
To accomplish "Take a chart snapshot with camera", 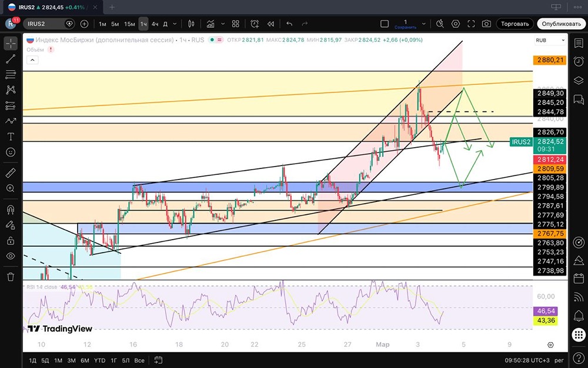I will (x=486, y=24).
